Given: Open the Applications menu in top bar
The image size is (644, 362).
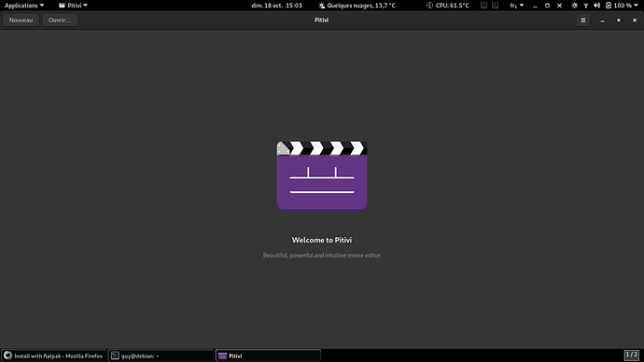Looking at the screenshot, I should tap(24, 6).
